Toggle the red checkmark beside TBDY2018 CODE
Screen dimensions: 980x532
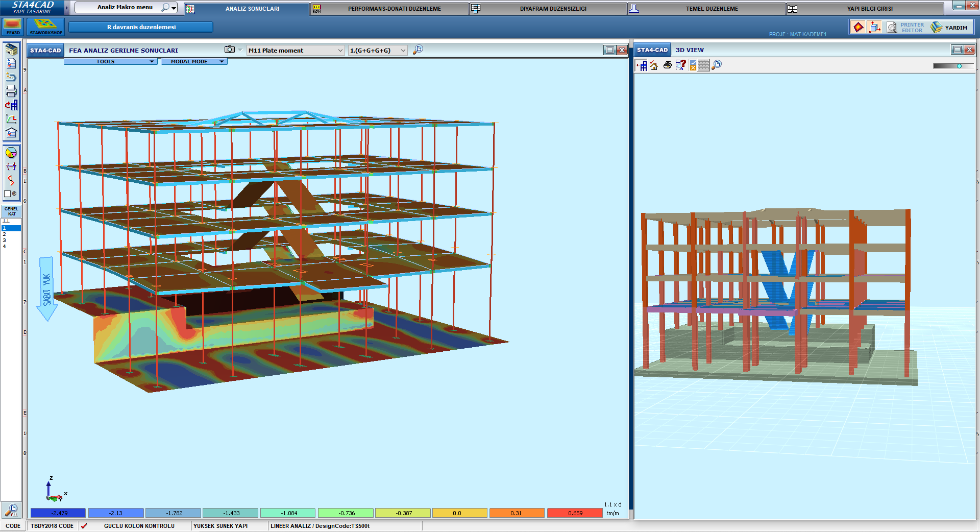coord(84,526)
